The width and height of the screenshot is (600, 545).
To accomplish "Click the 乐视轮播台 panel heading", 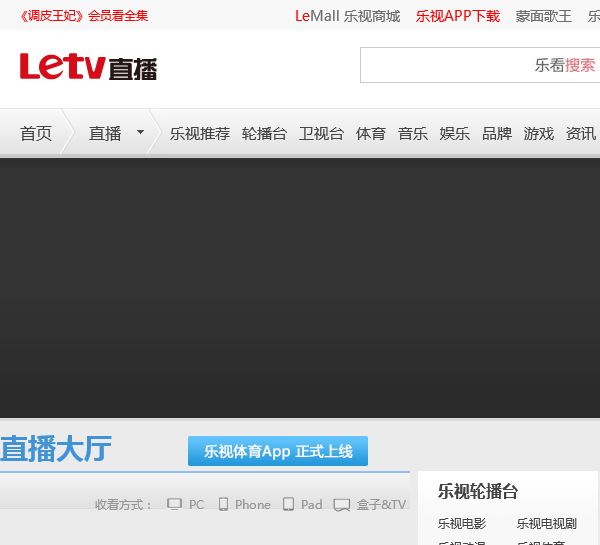I will click(478, 491).
